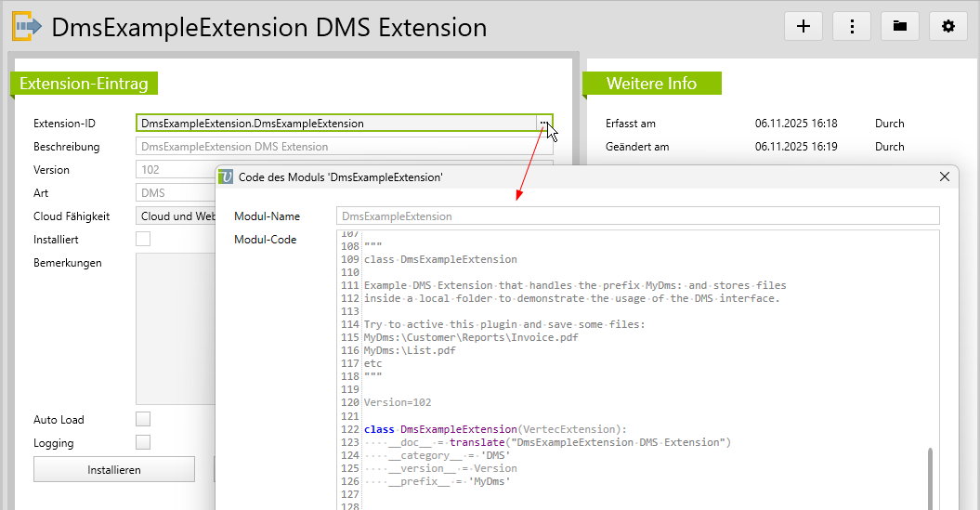Click the add new entry plus button
Viewport: 980px width, 510px height.
[804, 26]
